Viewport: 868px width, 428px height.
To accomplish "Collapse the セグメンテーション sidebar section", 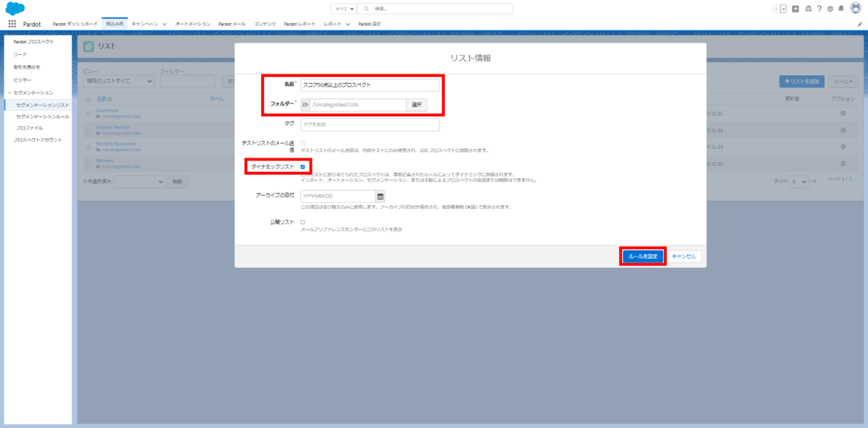I will pos(9,93).
